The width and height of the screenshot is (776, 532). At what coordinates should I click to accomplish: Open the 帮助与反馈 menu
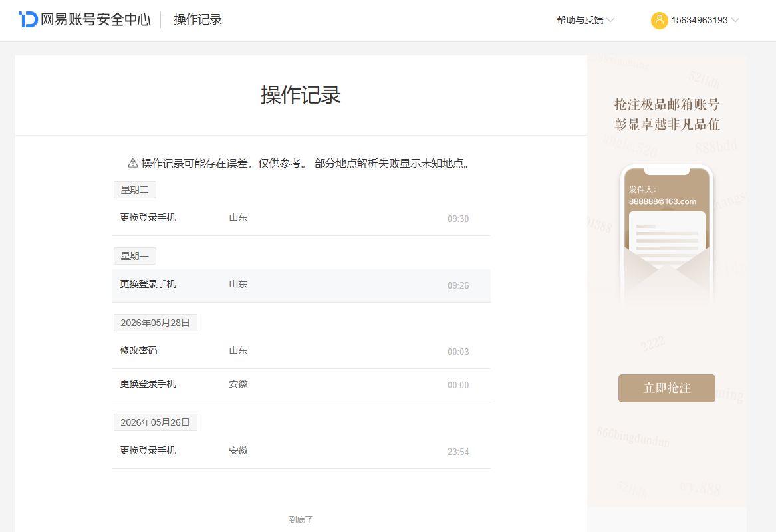coord(585,21)
